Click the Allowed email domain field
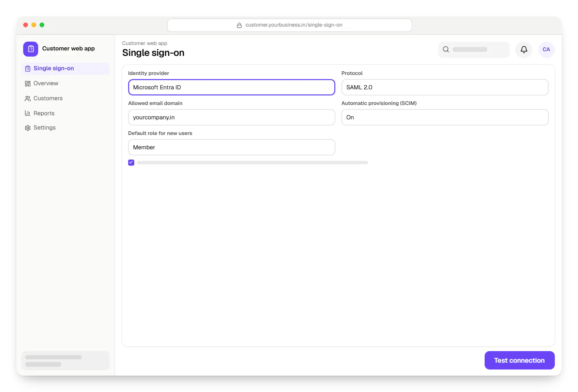The height and width of the screenshot is (392, 578). pyautogui.click(x=232, y=117)
